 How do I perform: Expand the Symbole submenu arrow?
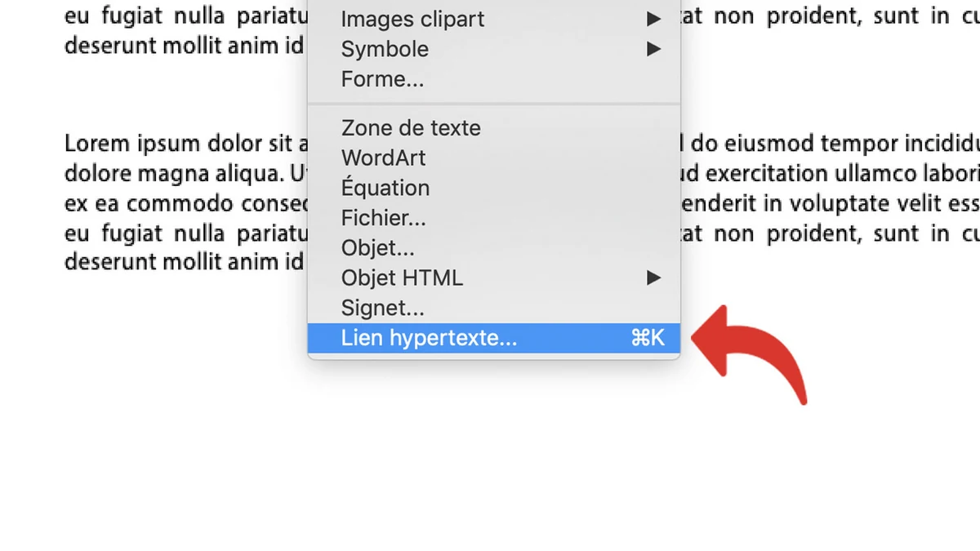653,49
